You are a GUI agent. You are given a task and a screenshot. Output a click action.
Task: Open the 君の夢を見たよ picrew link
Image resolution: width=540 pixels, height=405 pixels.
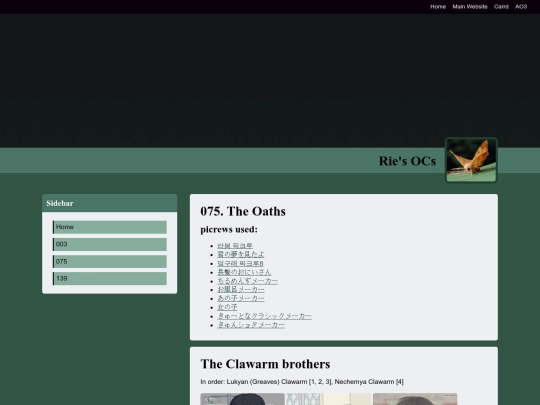coord(241,255)
